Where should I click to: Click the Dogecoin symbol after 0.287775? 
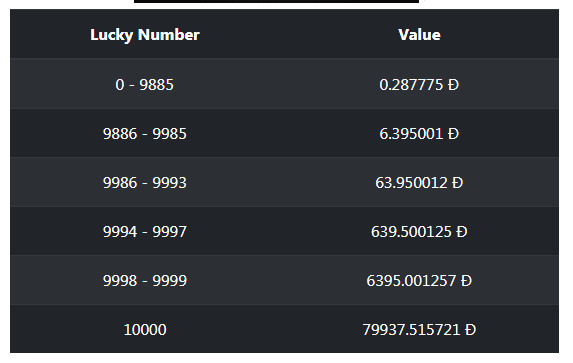pyautogui.click(x=453, y=85)
